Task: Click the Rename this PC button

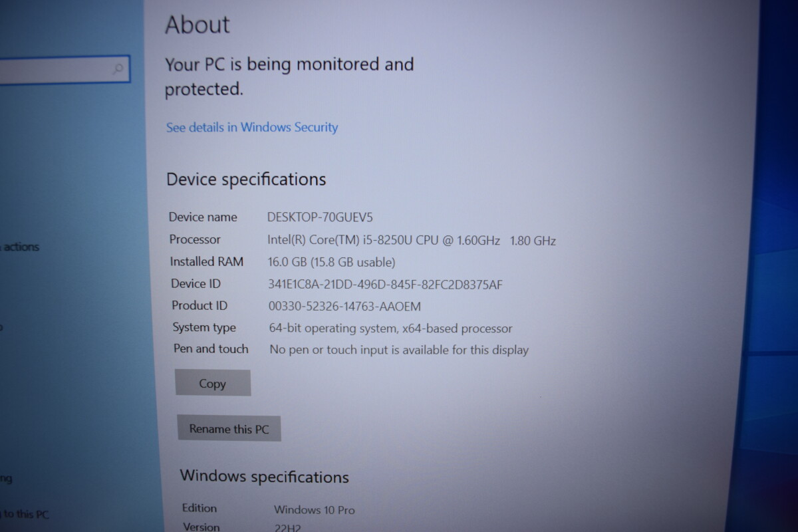Action: (229, 429)
